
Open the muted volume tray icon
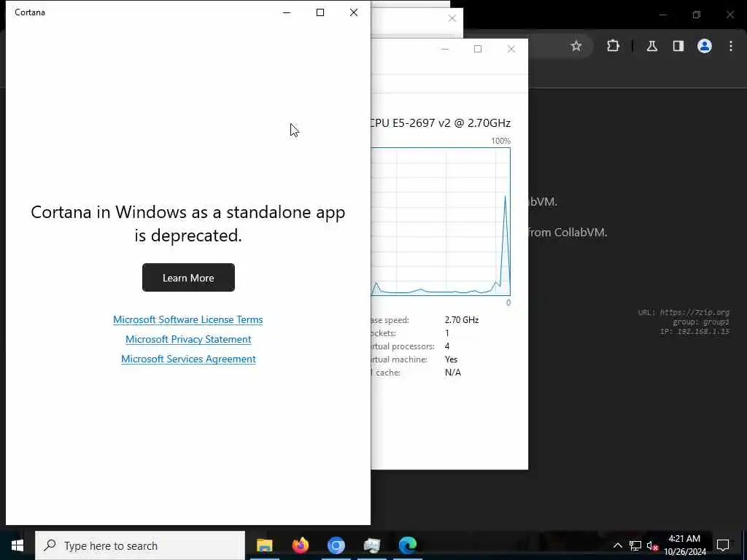point(652,545)
